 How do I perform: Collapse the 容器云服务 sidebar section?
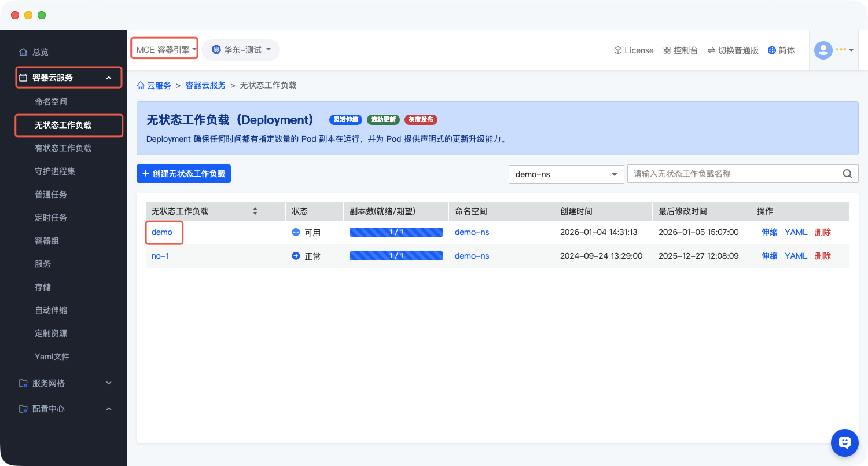[x=108, y=78]
